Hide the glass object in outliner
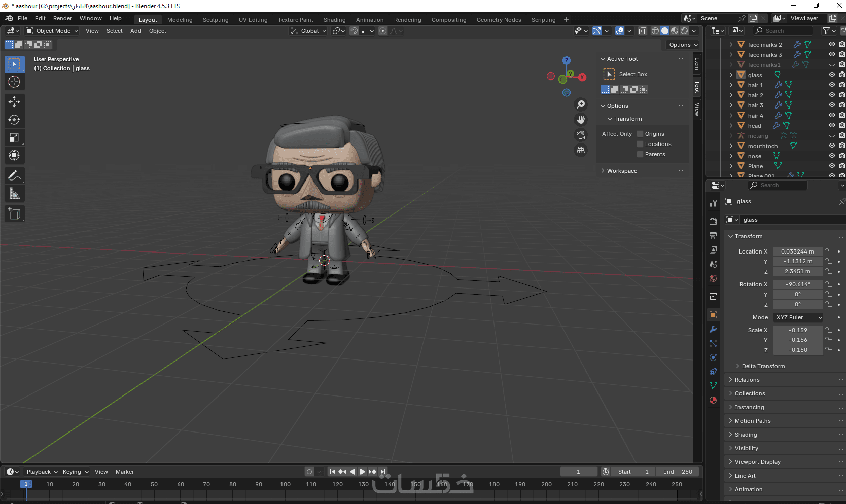 [832, 75]
